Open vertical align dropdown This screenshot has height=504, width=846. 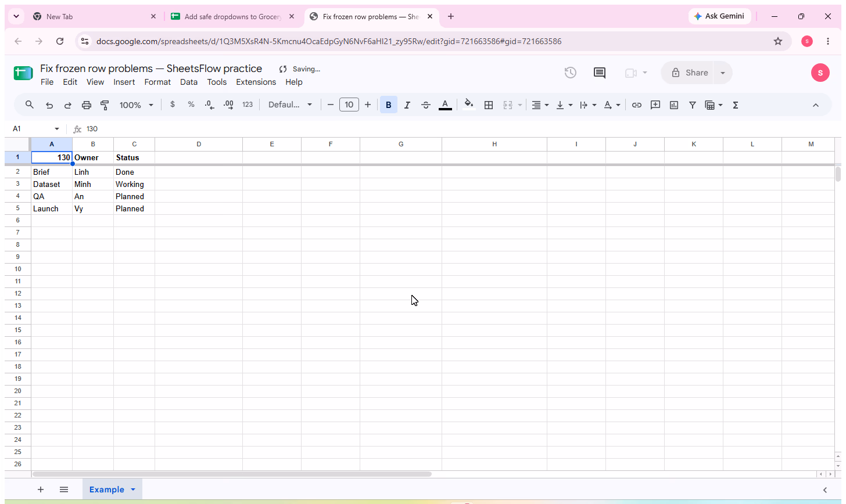(564, 105)
